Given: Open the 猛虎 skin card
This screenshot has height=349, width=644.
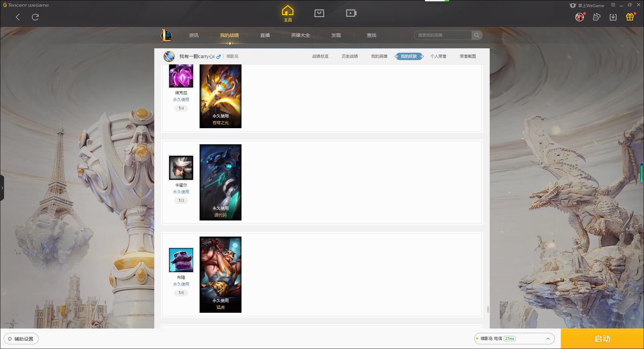Looking at the screenshot, I should click(220, 275).
